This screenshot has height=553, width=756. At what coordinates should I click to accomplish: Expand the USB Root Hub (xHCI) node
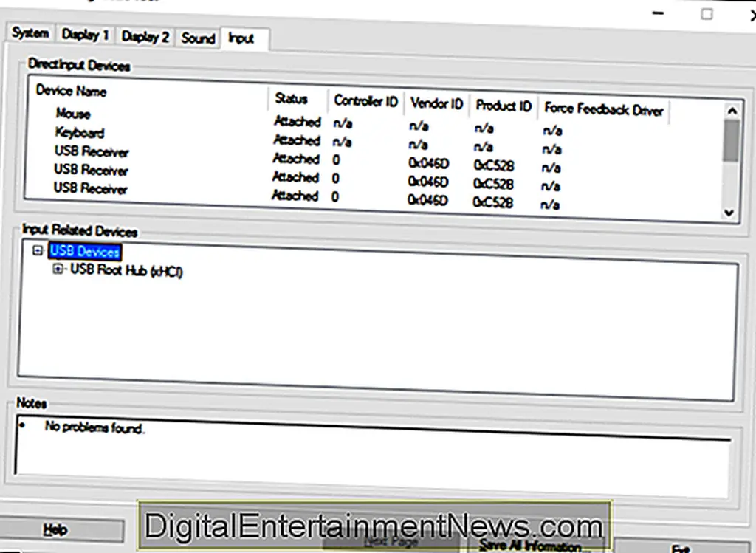click(x=58, y=271)
